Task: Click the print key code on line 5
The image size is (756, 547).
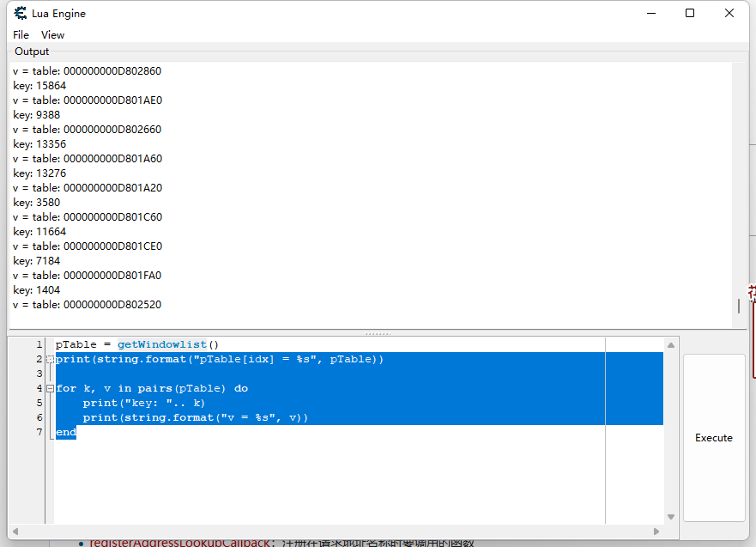Action: pos(143,403)
